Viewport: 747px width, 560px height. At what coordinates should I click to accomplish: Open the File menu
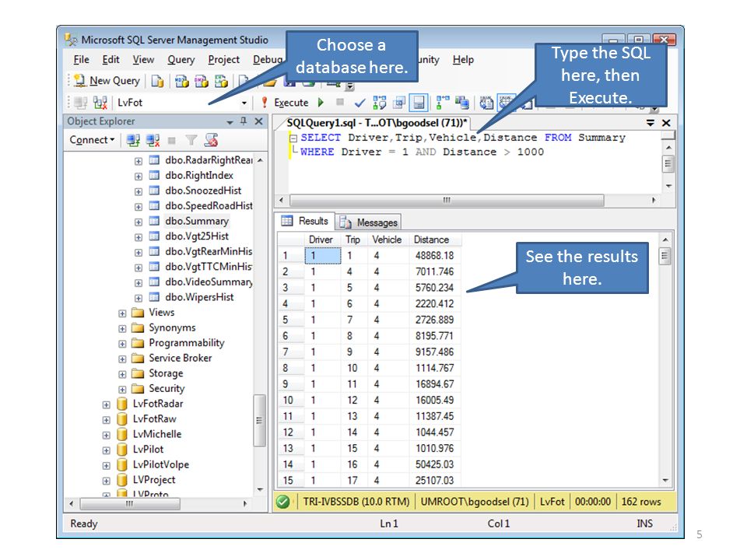tap(82, 60)
